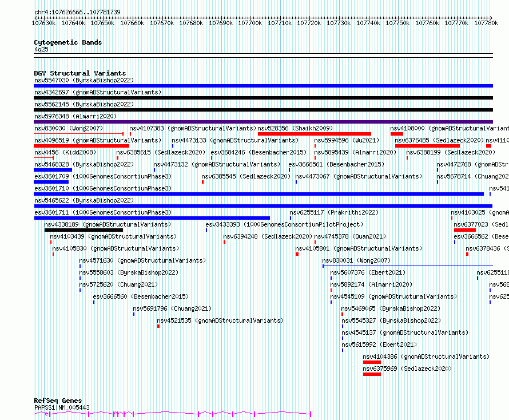Open the nsv6255117 (Prakrithi2022) variant label
The height and width of the screenshot is (420, 509).
[334, 212]
